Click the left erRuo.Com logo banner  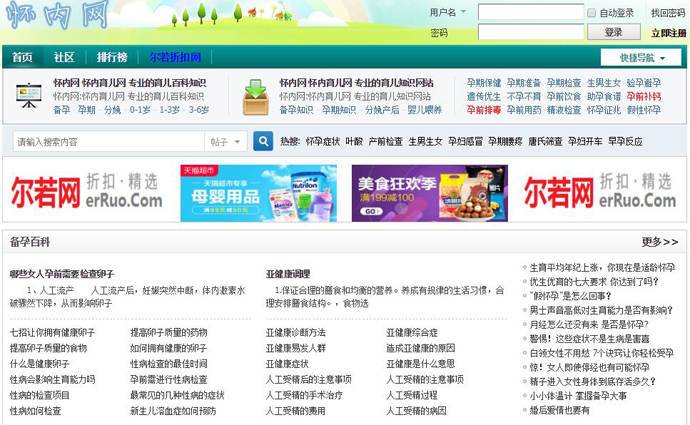click(x=87, y=193)
